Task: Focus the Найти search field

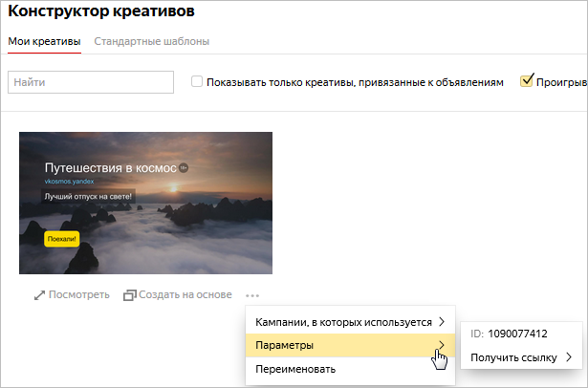Action: tap(91, 82)
